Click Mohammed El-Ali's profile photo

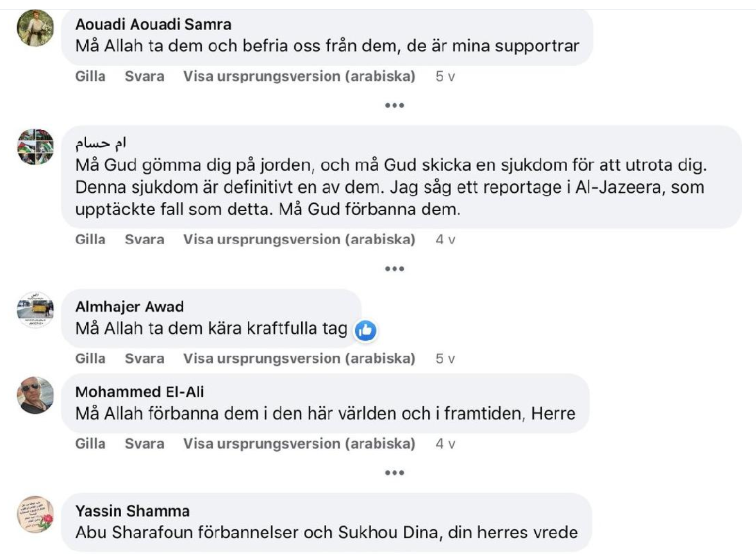click(x=35, y=395)
